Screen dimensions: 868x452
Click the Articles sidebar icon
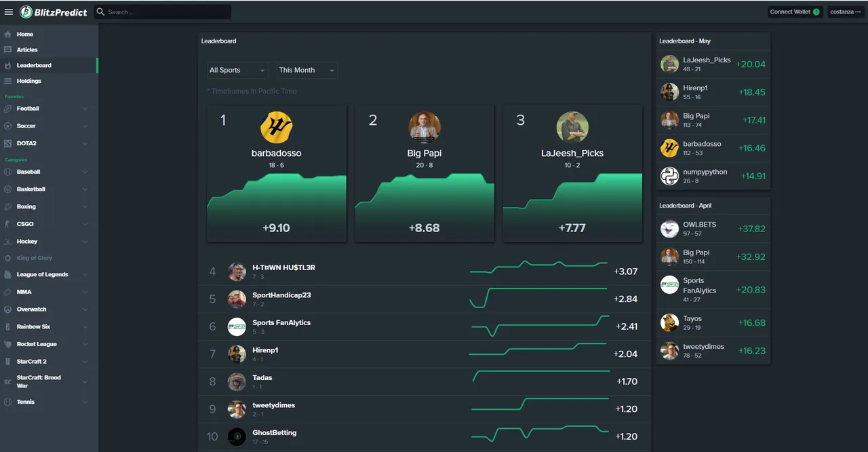click(x=7, y=50)
